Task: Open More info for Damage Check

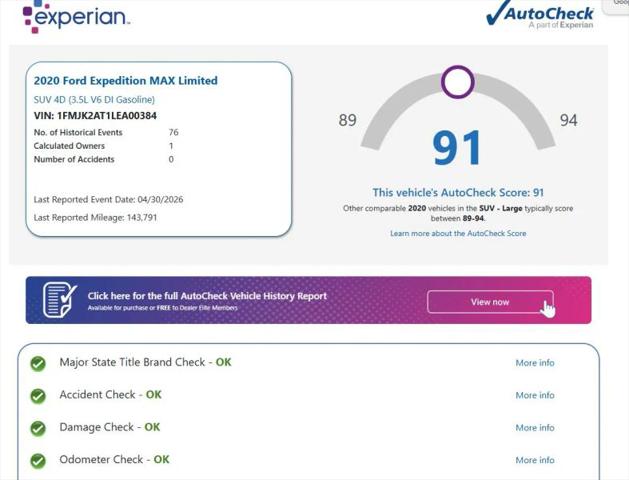Action: tap(535, 428)
